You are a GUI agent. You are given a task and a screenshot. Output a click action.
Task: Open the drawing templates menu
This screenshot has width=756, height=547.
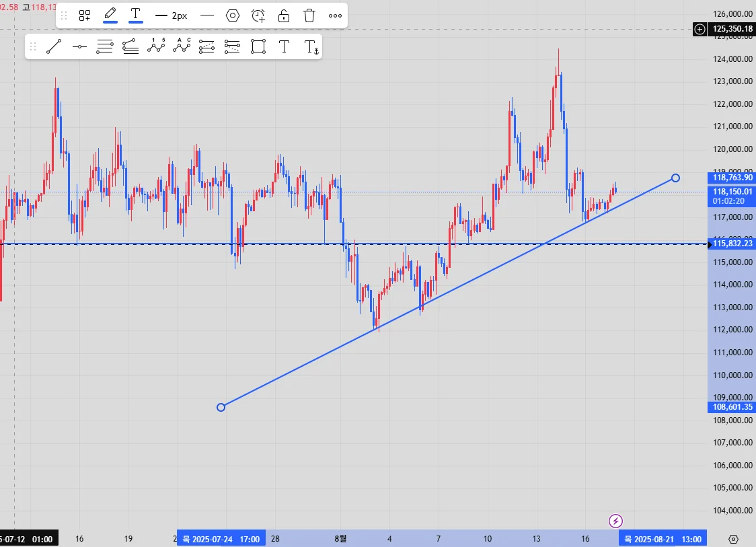pyautogui.click(x=85, y=15)
